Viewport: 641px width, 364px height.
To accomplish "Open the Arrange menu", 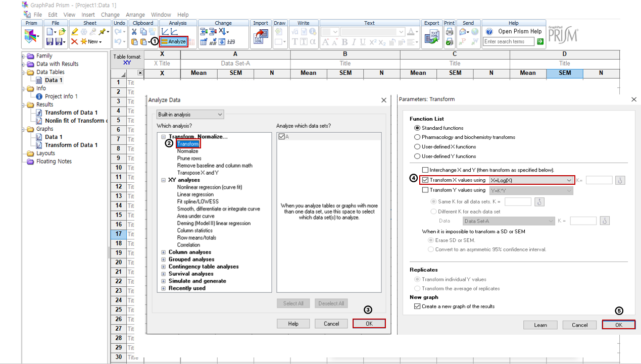I will (135, 15).
